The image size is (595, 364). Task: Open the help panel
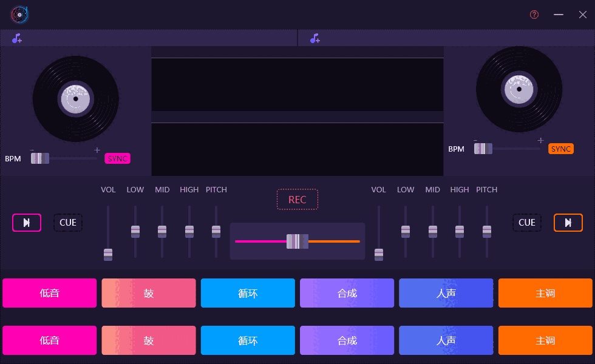(x=534, y=15)
